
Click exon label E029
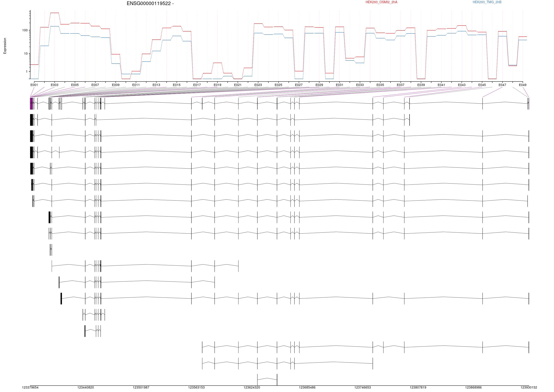pos(319,85)
